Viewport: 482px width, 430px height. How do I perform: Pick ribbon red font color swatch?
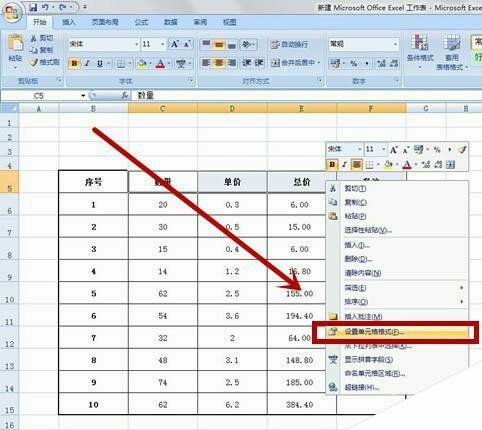161,63
